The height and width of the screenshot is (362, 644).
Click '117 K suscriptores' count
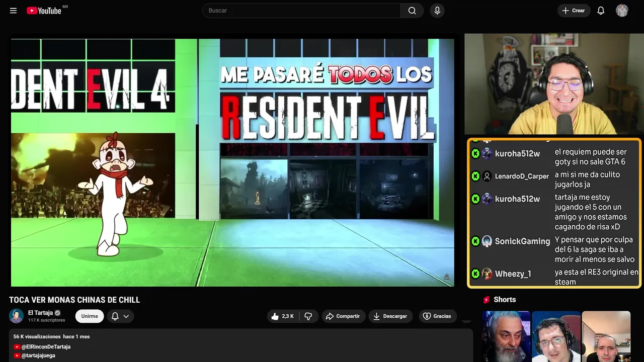coord(46,320)
